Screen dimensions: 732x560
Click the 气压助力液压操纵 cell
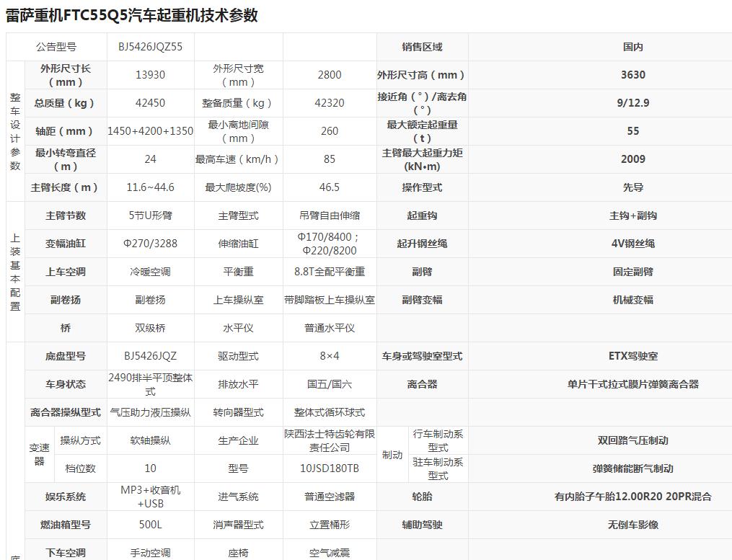pyautogui.click(x=150, y=412)
